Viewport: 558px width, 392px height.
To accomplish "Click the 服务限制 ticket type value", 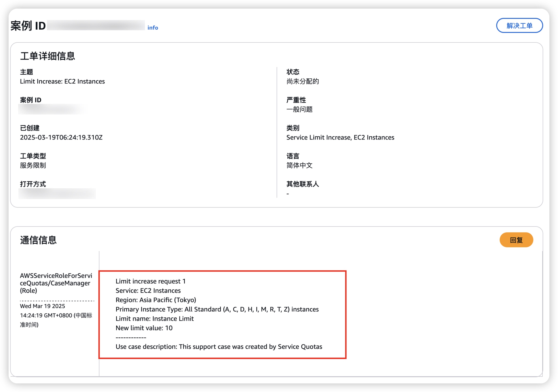I will (x=33, y=165).
